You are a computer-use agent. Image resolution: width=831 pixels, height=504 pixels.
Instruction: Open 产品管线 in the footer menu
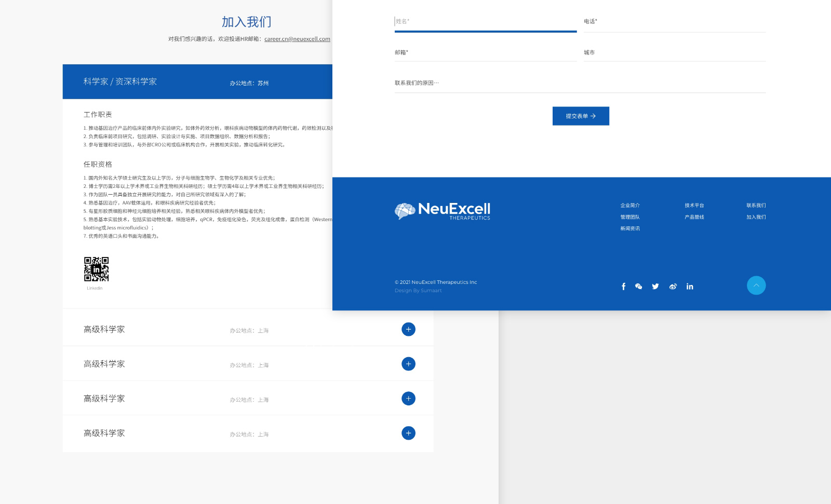coord(694,217)
